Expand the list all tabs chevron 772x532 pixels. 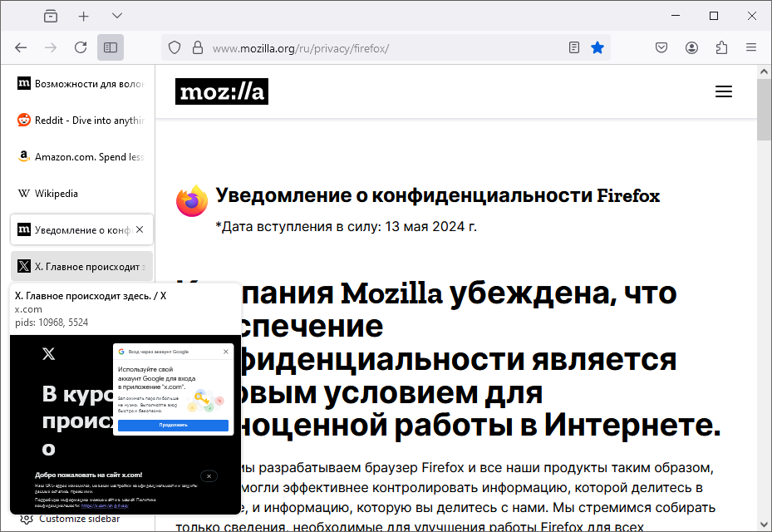click(x=116, y=16)
